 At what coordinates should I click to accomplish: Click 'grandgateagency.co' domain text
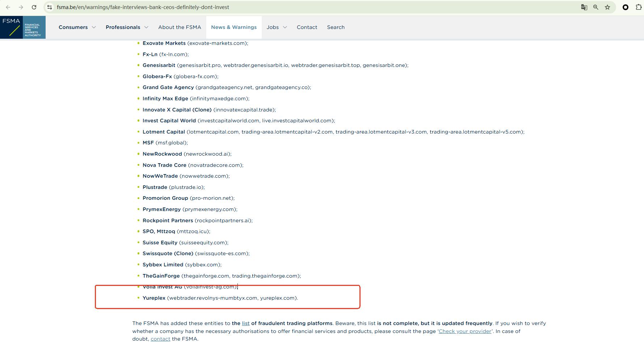coord(281,87)
